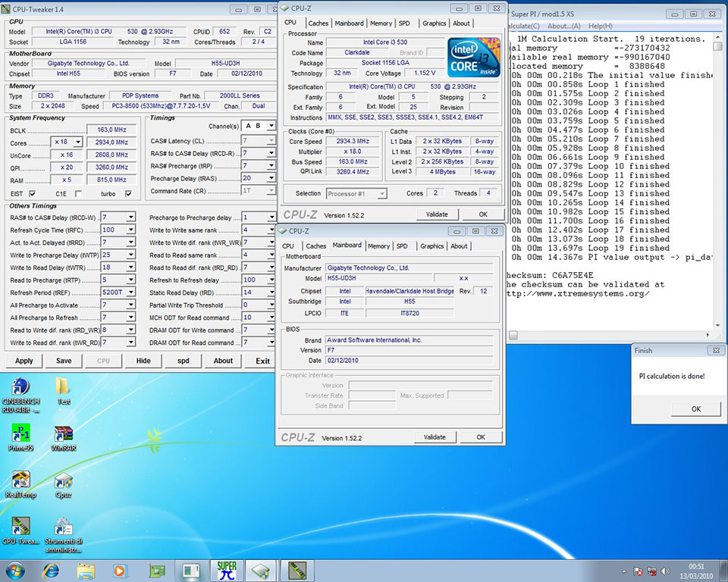Open the Windows Start menu orb
Image resolution: width=728 pixels, height=582 pixels.
[14, 571]
